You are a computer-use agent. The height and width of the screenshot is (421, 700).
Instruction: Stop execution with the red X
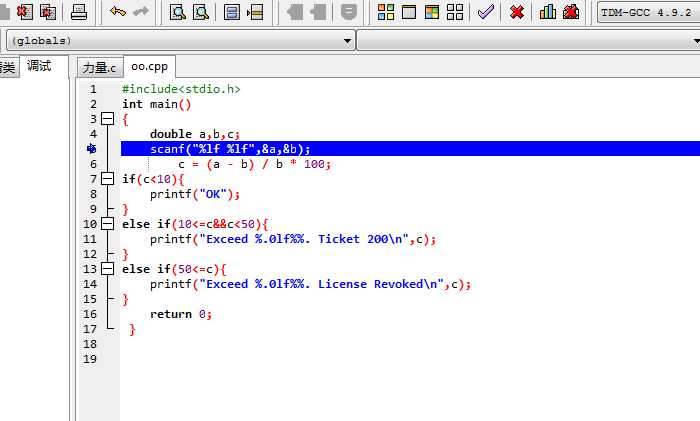point(517,12)
